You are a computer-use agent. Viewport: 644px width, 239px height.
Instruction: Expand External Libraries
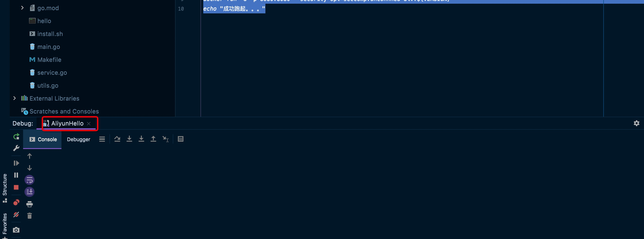pyautogui.click(x=14, y=98)
